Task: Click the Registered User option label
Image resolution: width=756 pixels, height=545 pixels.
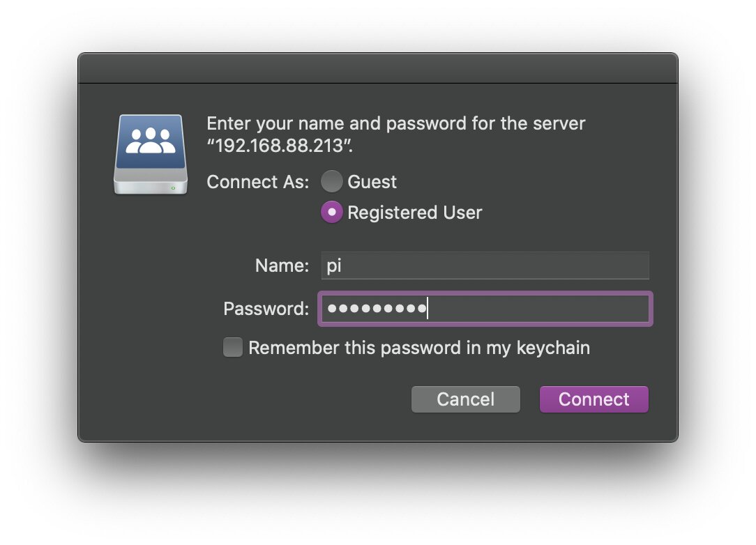Action: (x=415, y=213)
